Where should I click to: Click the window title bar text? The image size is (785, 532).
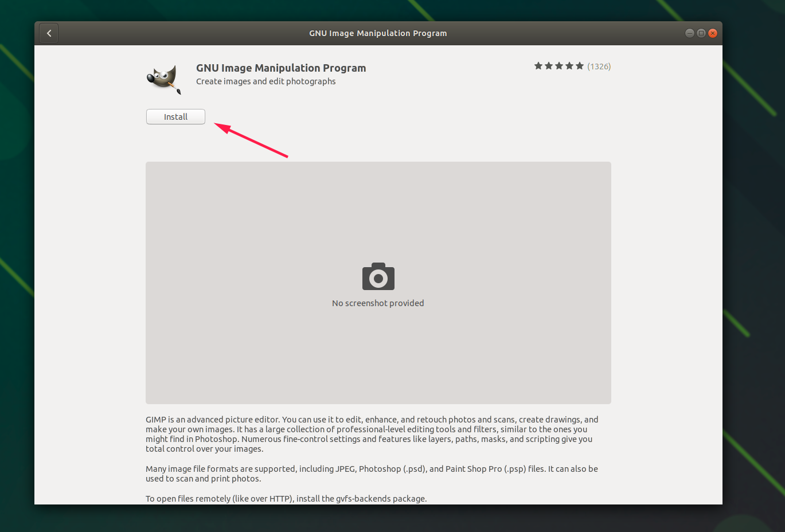tap(378, 33)
